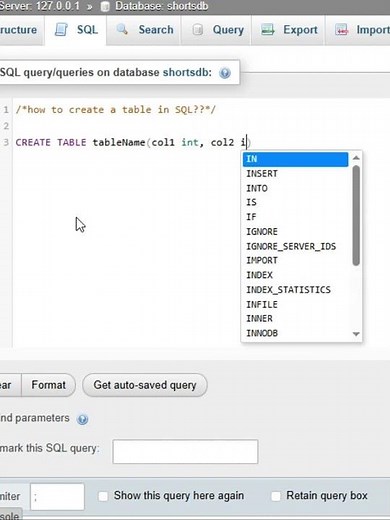390x520 pixels.
Task: Choose IMPORT from autocomplete list
Action: click(x=295, y=260)
